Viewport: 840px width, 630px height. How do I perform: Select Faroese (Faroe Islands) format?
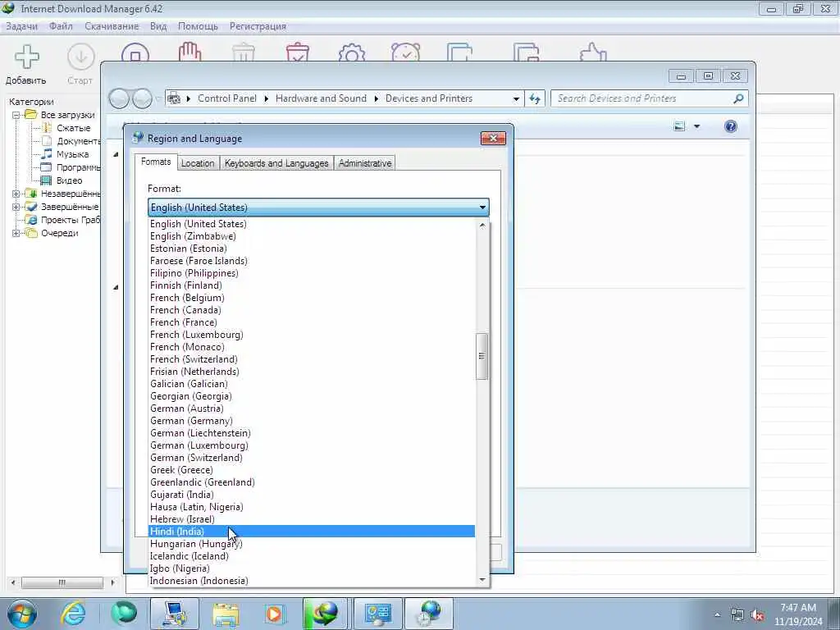[x=312, y=261]
